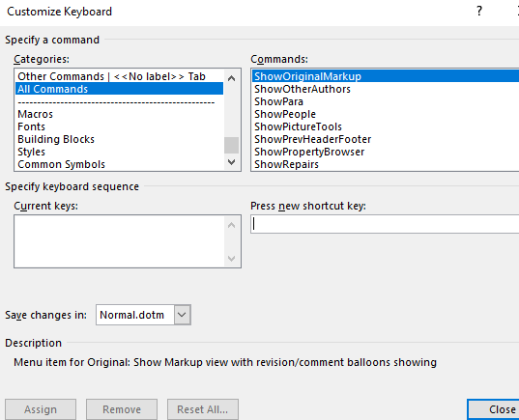Screen dimensions: 519x420
Task: Select the ShowPropertyBrowser command
Action: point(386,152)
